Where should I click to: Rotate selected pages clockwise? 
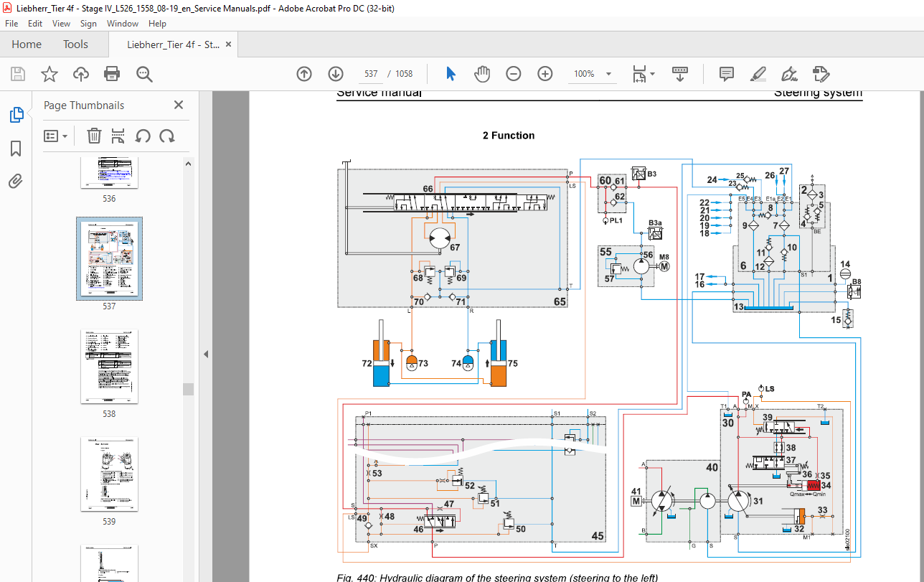(167, 136)
